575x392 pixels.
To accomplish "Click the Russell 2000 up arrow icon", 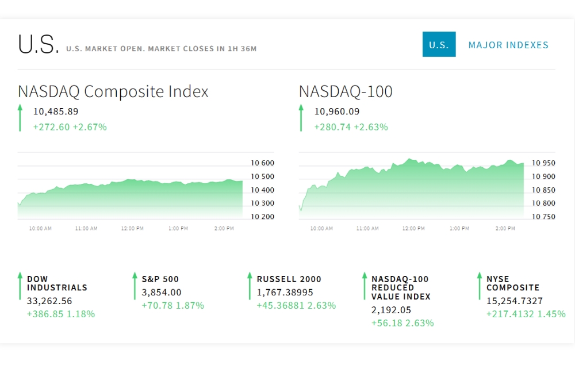I will click(250, 286).
